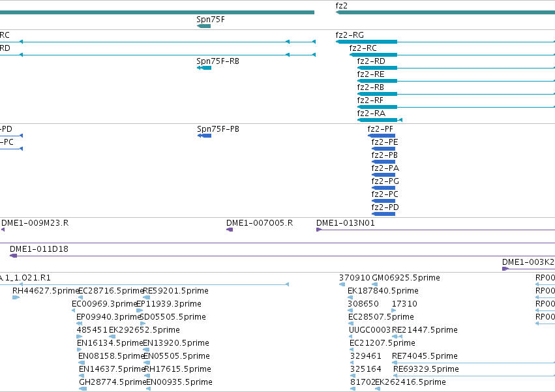Image resolution: width=555 pixels, height=392 pixels.
Task: Click the DME1-013N01 clone label
Action: (x=346, y=223)
